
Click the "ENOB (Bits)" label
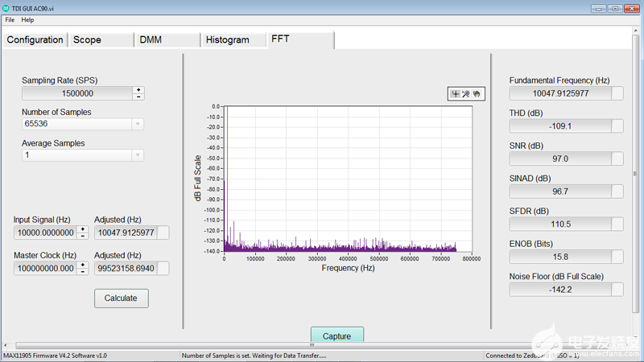coord(531,244)
